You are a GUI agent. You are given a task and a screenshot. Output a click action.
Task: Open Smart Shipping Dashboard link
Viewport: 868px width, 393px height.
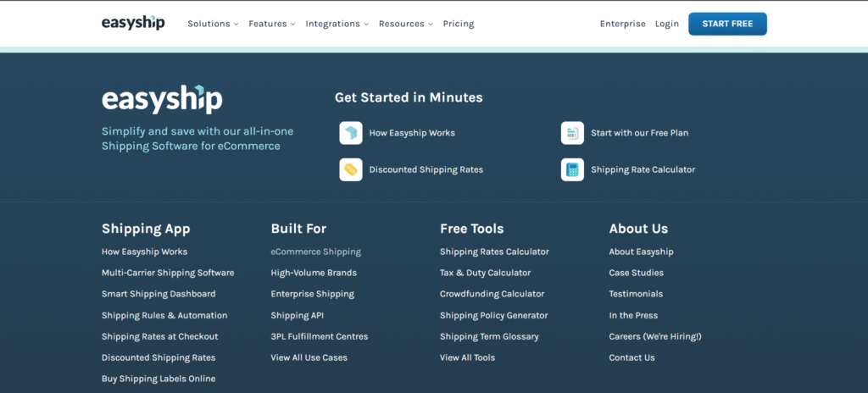point(159,294)
